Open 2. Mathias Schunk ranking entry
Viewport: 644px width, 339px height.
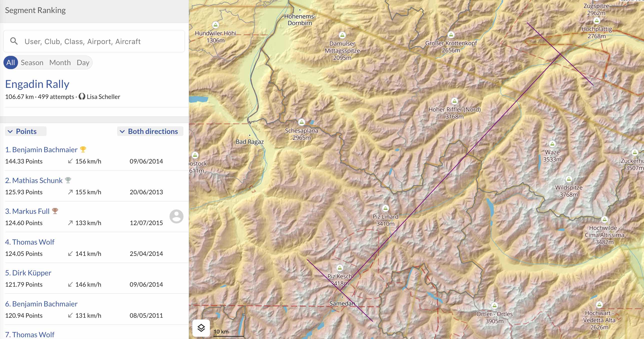pyautogui.click(x=94, y=186)
